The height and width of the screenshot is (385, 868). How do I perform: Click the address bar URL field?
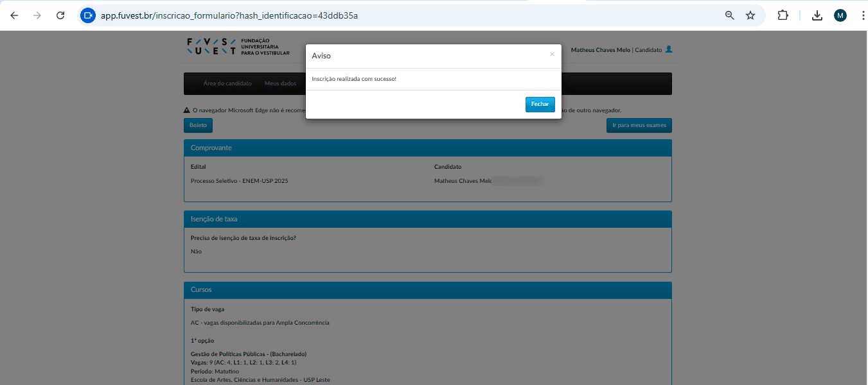click(409, 15)
